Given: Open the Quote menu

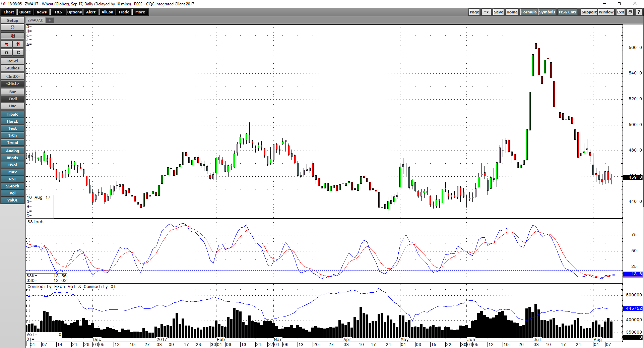Looking at the screenshot, I should [x=25, y=12].
